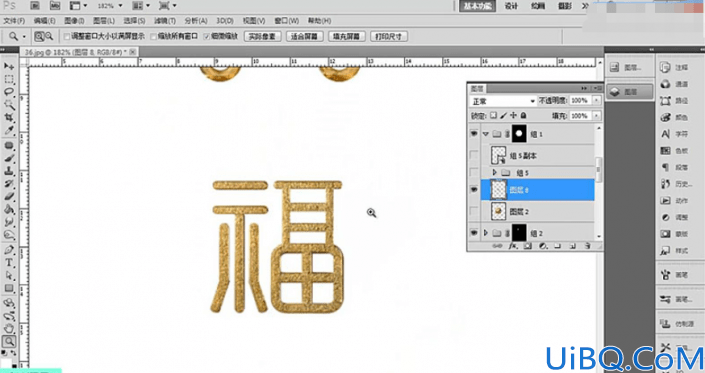Select the Crop tool

[9, 117]
